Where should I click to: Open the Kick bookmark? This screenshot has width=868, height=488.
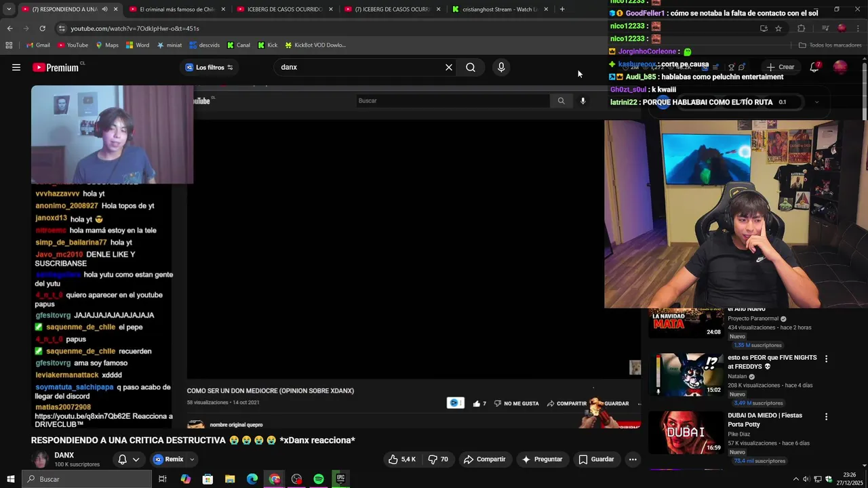click(x=268, y=45)
